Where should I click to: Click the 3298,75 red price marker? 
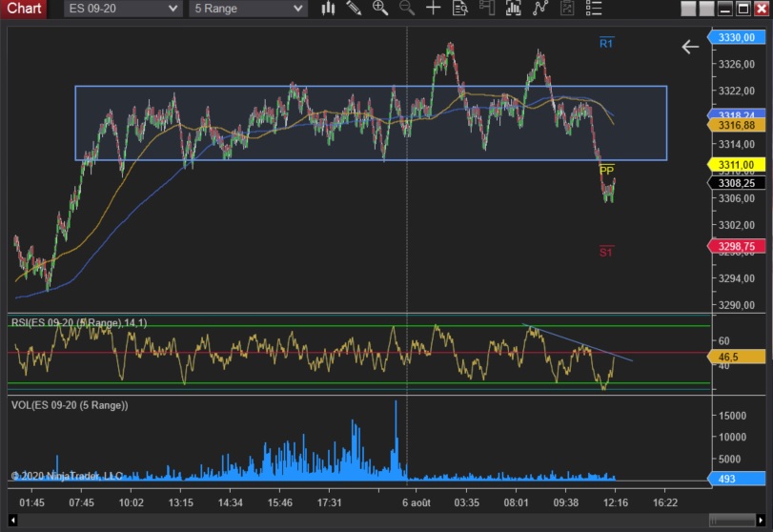tap(736, 246)
